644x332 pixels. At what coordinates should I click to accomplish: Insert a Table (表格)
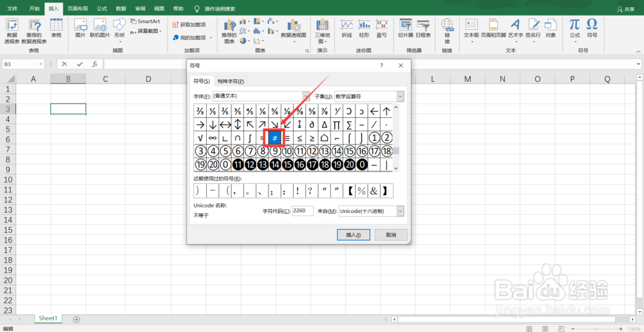pos(56,29)
